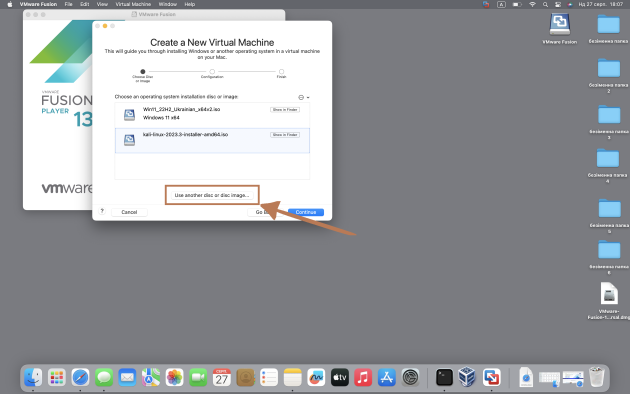Open the Virtual Machine menu
630x394 pixels.
tap(133, 4)
